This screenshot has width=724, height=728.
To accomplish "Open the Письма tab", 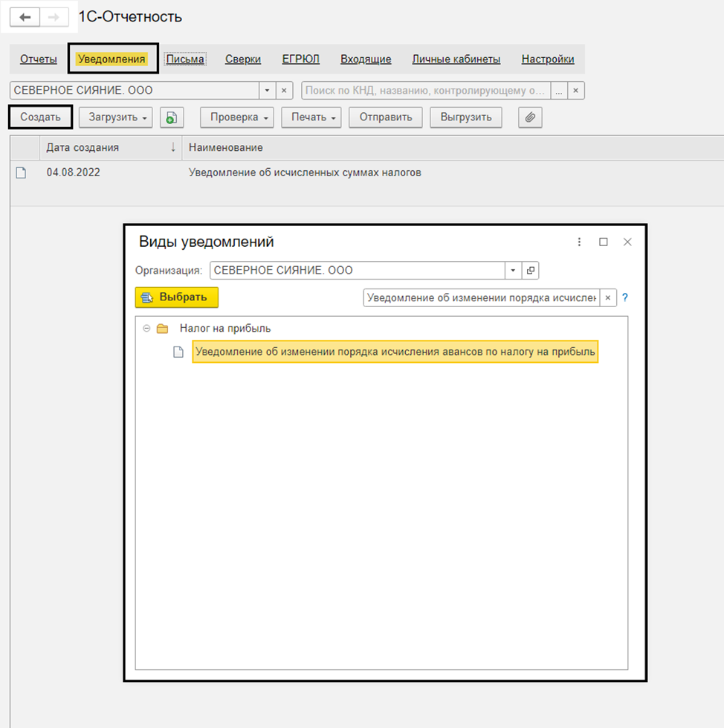I will [x=185, y=59].
